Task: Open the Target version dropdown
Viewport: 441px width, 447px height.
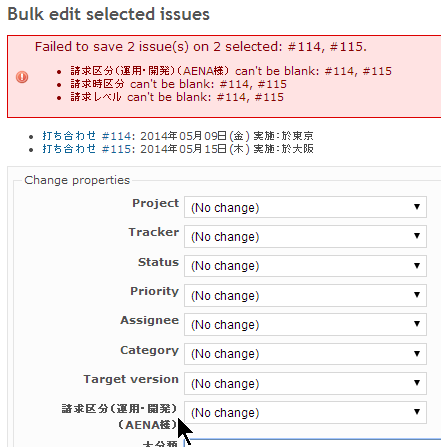Action: (x=305, y=383)
